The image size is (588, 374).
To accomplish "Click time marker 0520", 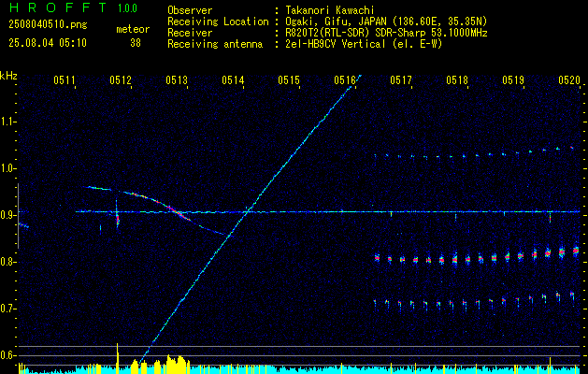I will pos(569,80).
